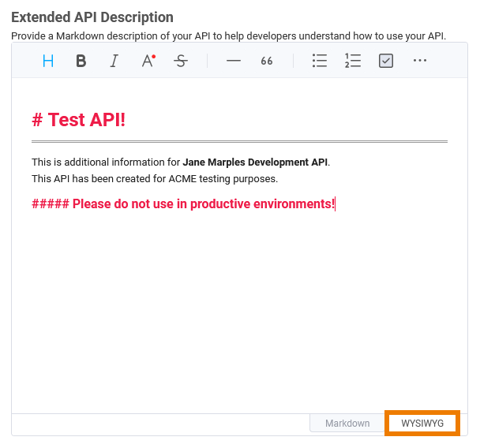Create a numbered list
480x448 pixels.
pos(352,61)
